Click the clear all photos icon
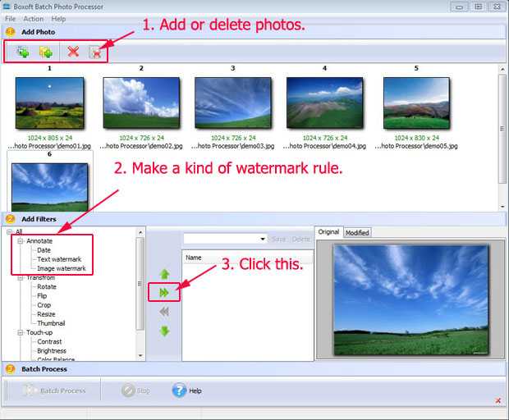This screenshot has height=420, width=509. pos(96,52)
